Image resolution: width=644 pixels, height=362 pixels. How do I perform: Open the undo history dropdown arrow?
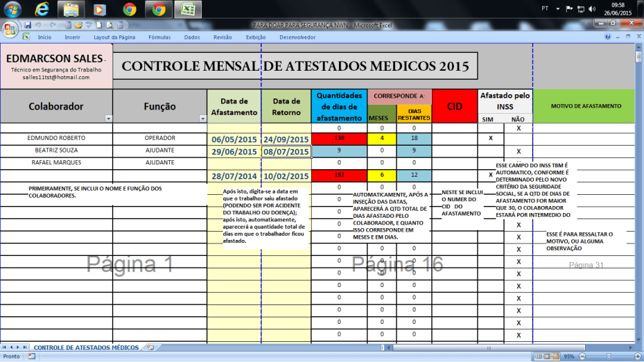pyautogui.click(x=44, y=25)
